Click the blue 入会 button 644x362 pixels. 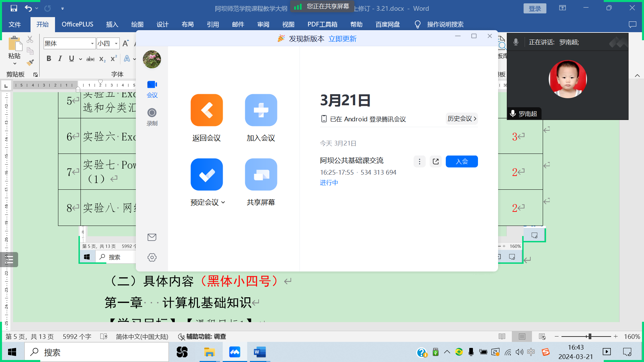point(462,162)
